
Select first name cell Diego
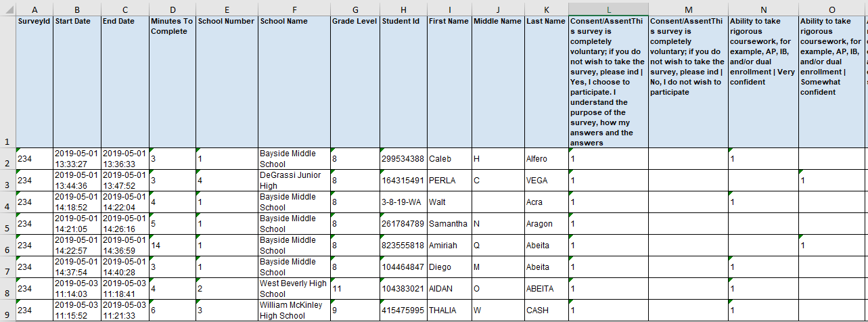449,267
